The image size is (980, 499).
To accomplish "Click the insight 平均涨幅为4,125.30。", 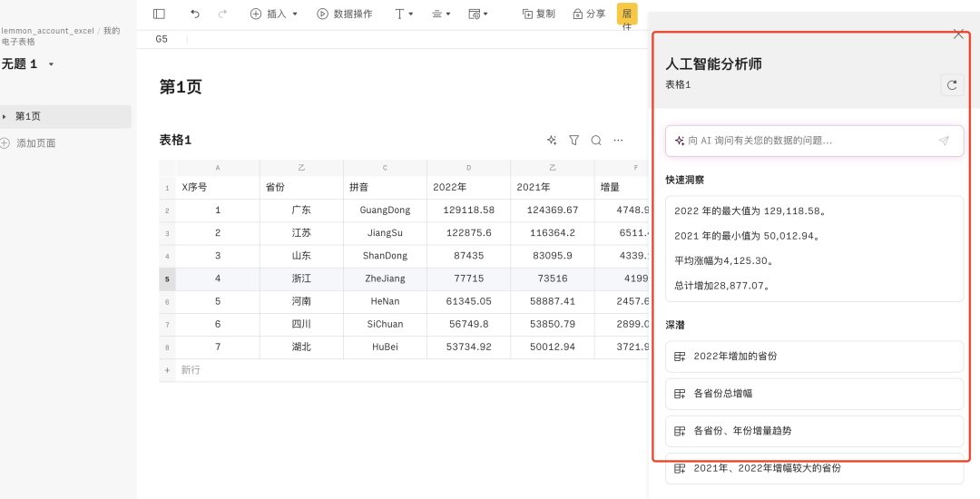I will (x=724, y=261).
